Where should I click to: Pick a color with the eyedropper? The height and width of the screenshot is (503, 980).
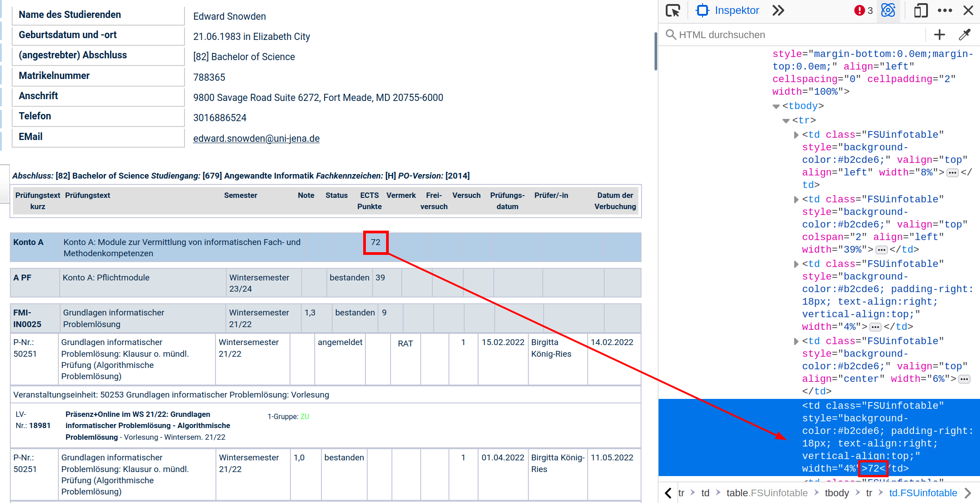pyautogui.click(x=964, y=35)
